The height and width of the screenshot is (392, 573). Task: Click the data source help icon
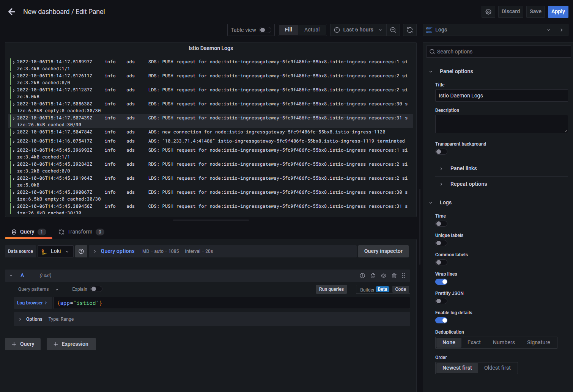[x=81, y=251]
